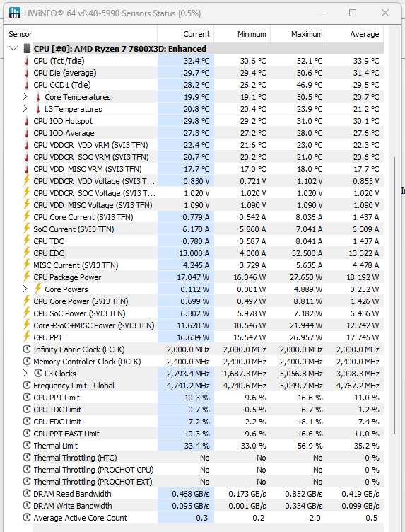The height and width of the screenshot is (532, 405).
Task: Select the DRAM Write Bandwidth row label
Action: click(73, 506)
